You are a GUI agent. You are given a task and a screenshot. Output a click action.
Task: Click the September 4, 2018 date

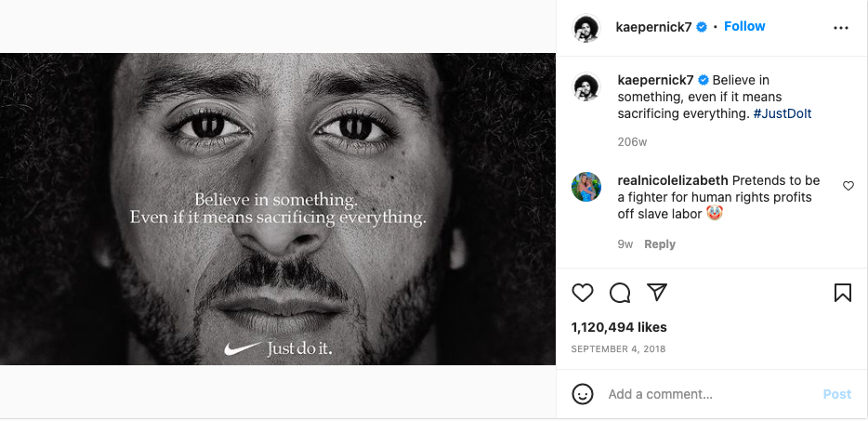[618, 349]
